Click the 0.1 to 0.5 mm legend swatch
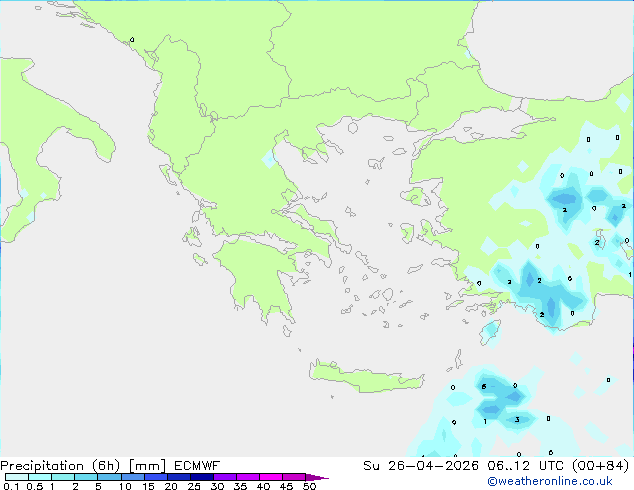This screenshot has height=490, width=634. 17,477
